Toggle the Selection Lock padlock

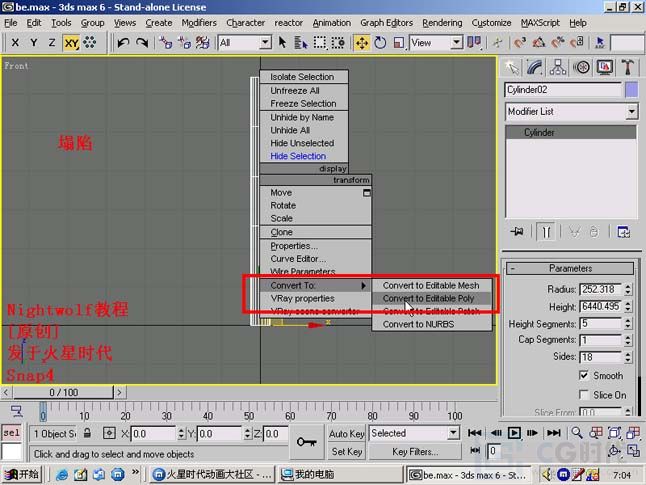87,433
